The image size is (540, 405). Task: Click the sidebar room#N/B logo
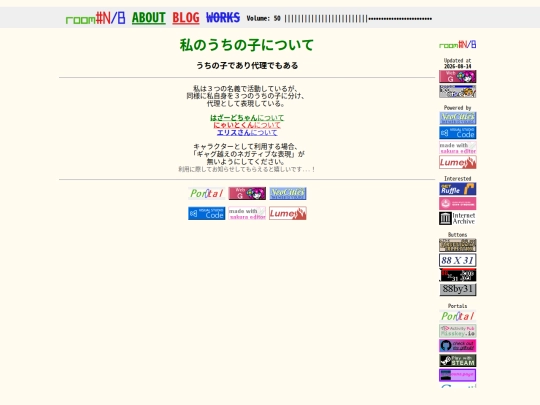(458, 45)
